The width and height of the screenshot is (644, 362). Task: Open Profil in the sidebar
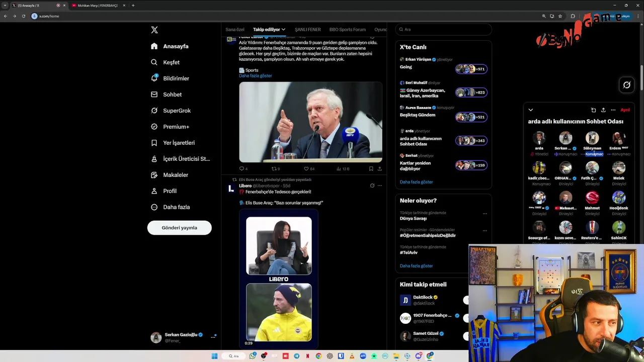click(164, 191)
